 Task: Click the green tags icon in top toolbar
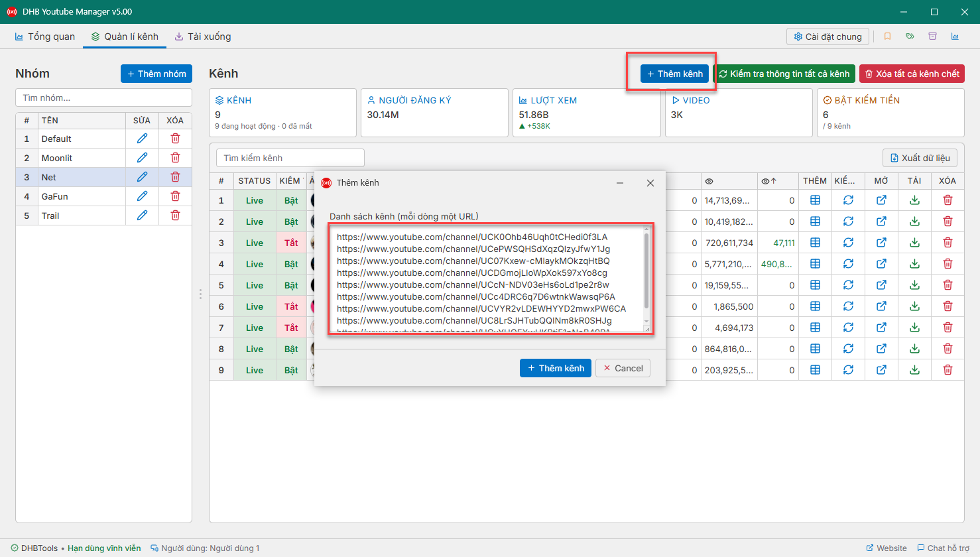point(910,36)
